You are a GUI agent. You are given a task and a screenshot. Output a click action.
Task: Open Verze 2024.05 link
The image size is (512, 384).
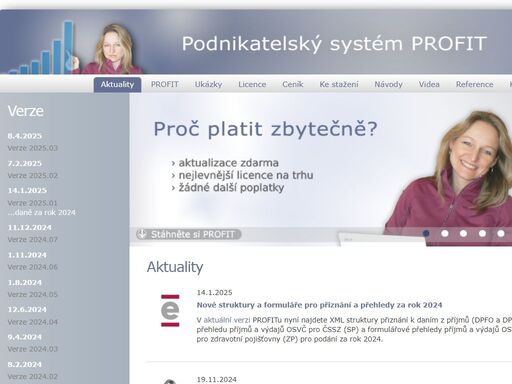(x=33, y=295)
